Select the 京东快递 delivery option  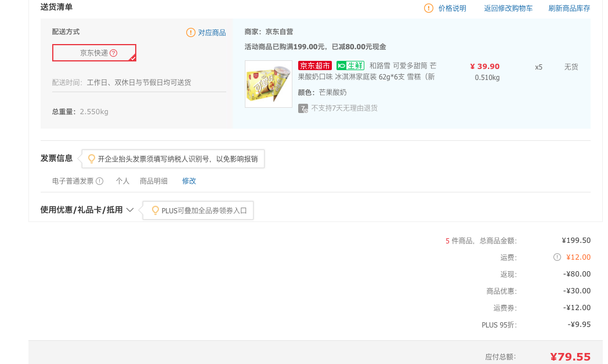[94, 53]
